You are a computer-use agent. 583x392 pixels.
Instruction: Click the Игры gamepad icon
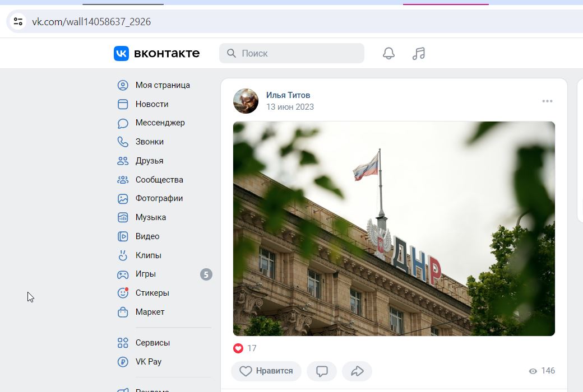tap(123, 274)
